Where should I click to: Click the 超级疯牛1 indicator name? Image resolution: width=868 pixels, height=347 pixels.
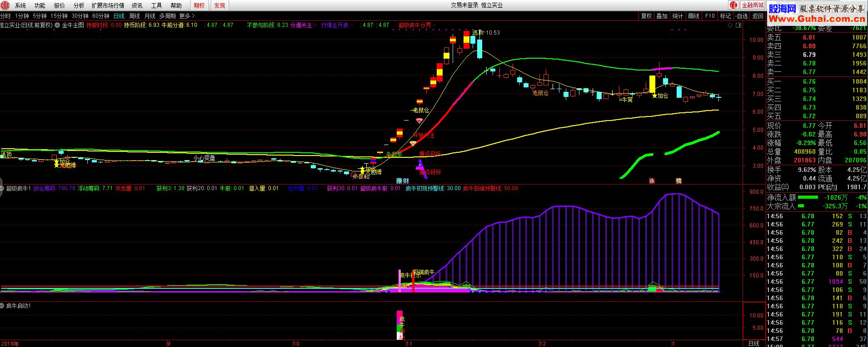pos(19,188)
